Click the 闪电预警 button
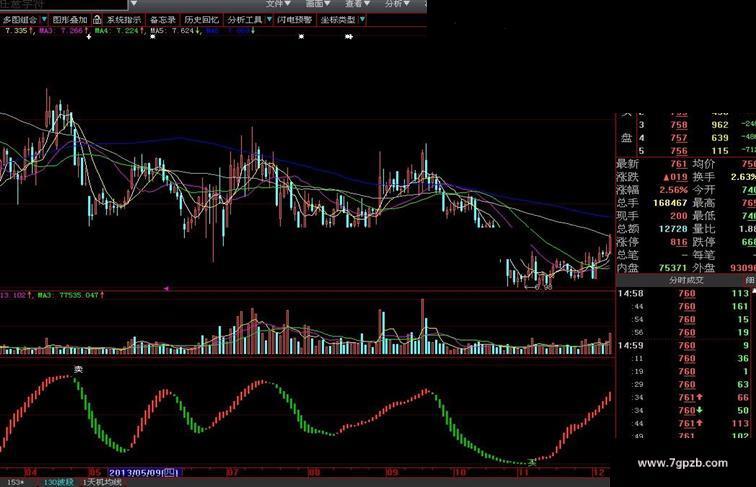Image resolution: width=756 pixels, height=487 pixels. [295, 20]
